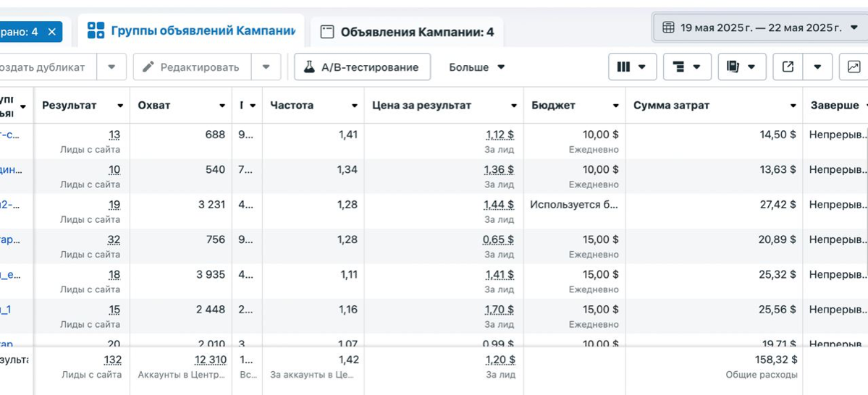Click result value 18 leads

click(x=114, y=274)
